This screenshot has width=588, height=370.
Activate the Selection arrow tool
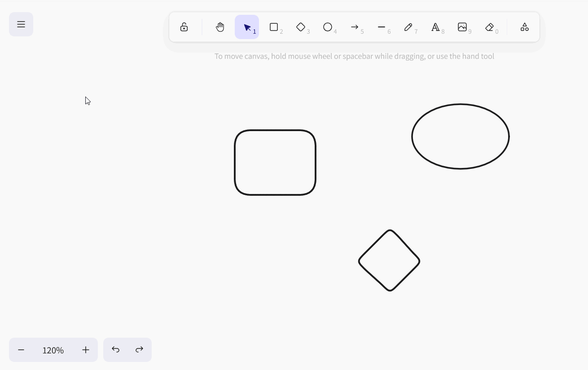pyautogui.click(x=247, y=27)
